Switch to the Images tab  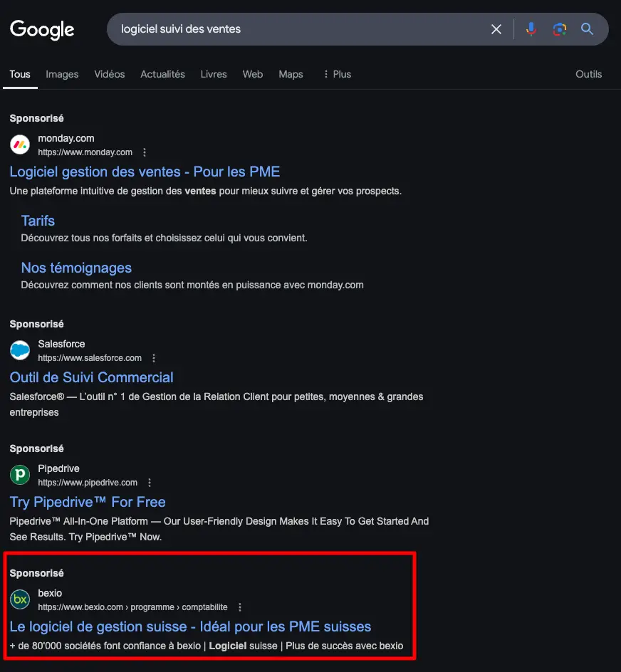coord(62,74)
